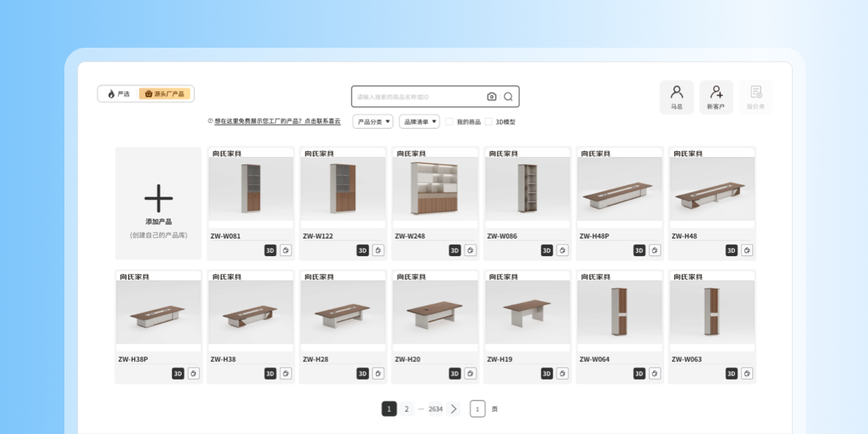Image resolution: width=868 pixels, height=434 pixels.
Task: View 3D model of ZW-H38
Action: pos(271,373)
